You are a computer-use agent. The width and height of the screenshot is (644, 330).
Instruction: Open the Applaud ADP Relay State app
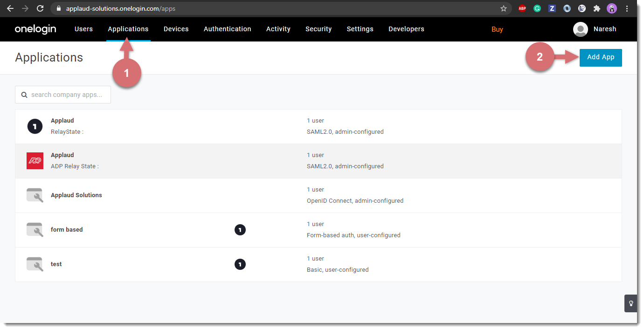click(x=319, y=161)
